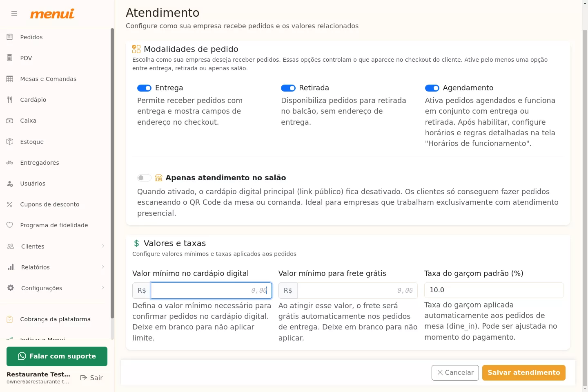Turn off the Agendamento toggle
Image resolution: width=588 pixels, height=392 pixels.
click(432, 88)
